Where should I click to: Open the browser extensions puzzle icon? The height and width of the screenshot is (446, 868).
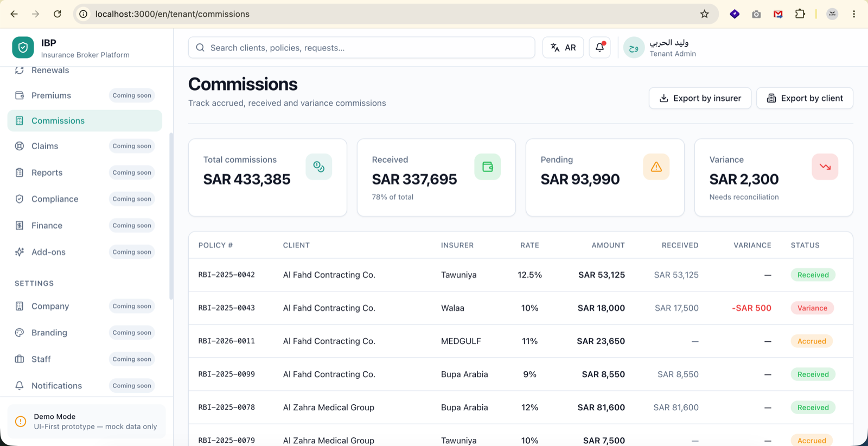pos(800,14)
